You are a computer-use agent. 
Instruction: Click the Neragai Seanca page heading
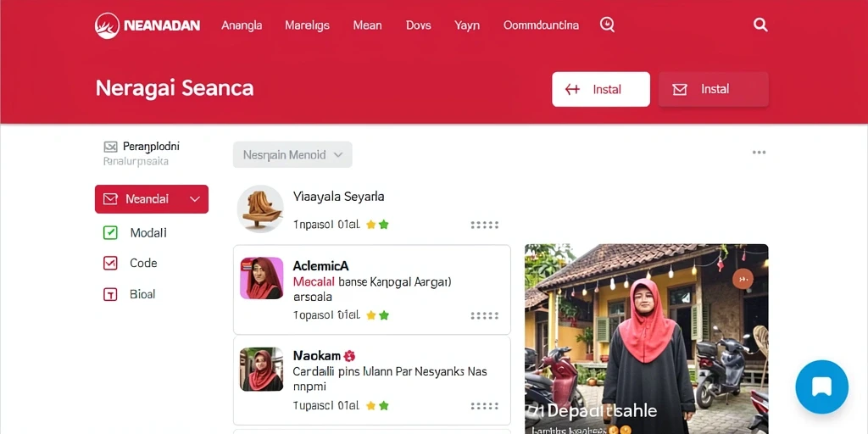(175, 88)
